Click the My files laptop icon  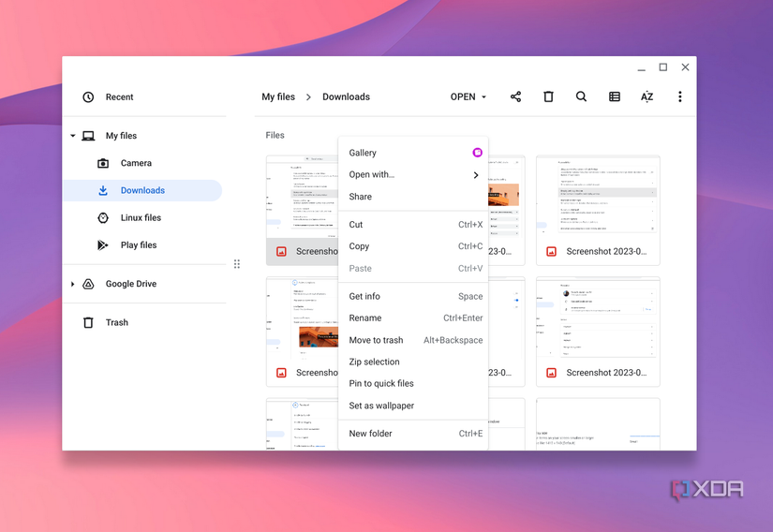tap(88, 136)
